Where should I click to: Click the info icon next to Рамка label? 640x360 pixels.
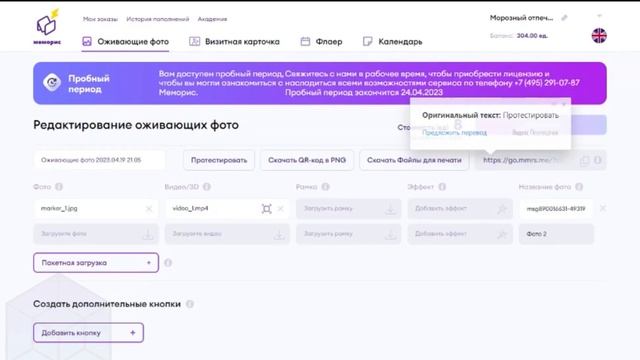click(x=325, y=187)
